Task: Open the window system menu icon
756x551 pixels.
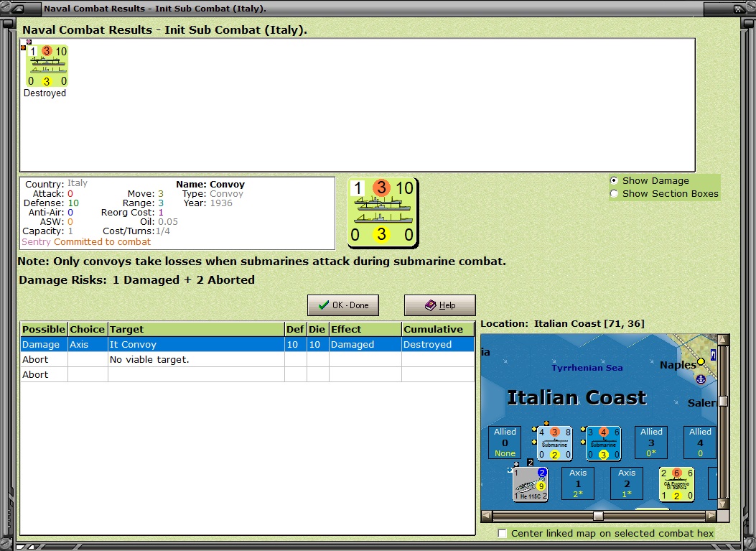Action: (19, 8)
